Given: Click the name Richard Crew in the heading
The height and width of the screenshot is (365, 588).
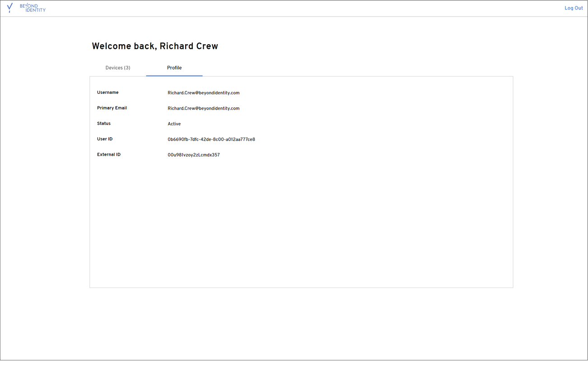Looking at the screenshot, I should pyautogui.click(x=189, y=46).
